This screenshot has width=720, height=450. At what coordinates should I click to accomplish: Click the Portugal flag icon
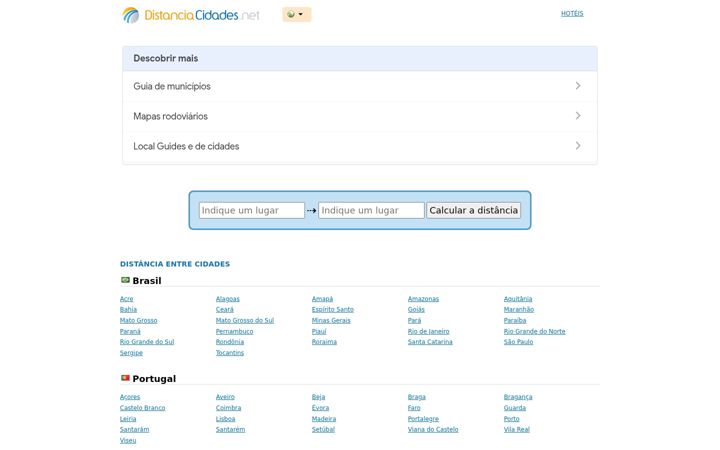coord(125,378)
